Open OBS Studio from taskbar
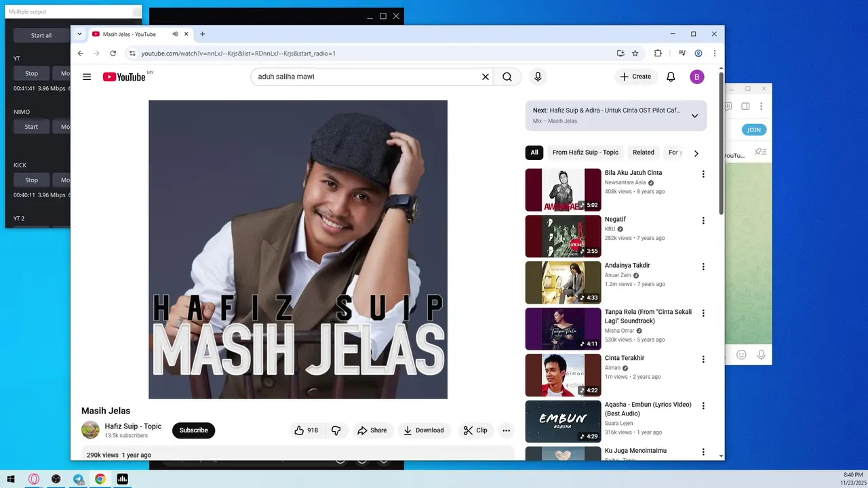This screenshot has height=488, width=868. (x=56, y=479)
